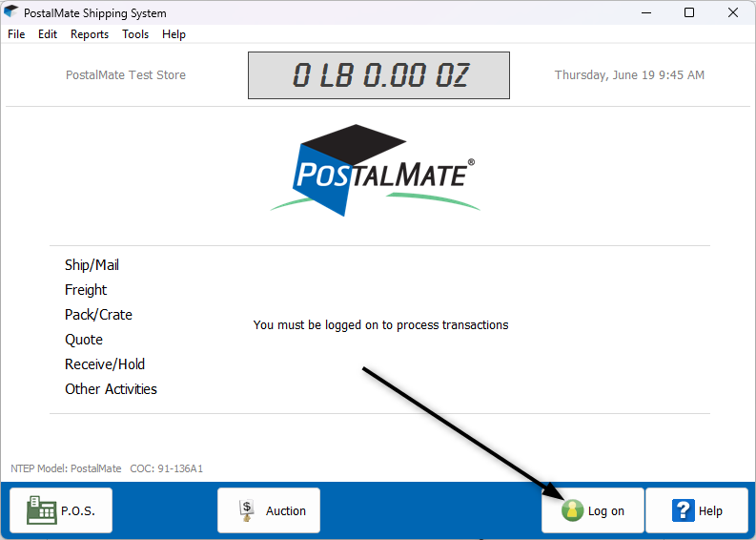756x540 pixels.
Task: Open the Tools menu
Action: (135, 34)
